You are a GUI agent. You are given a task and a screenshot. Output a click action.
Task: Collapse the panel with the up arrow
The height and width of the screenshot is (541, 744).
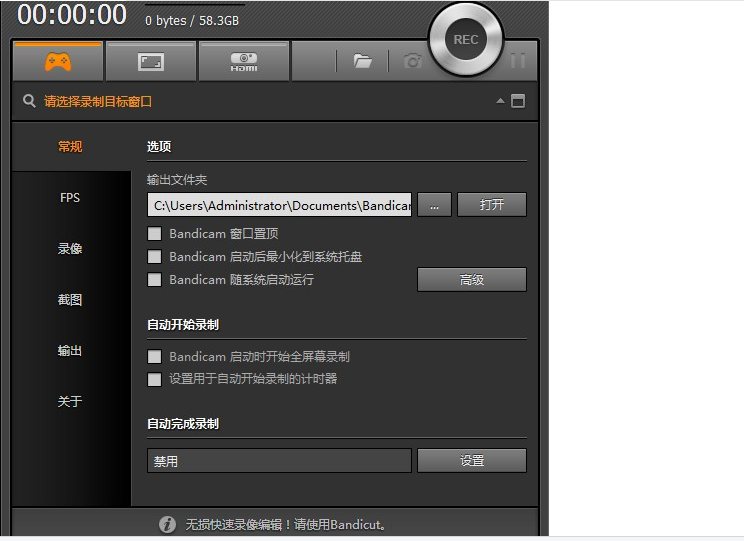pos(500,101)
